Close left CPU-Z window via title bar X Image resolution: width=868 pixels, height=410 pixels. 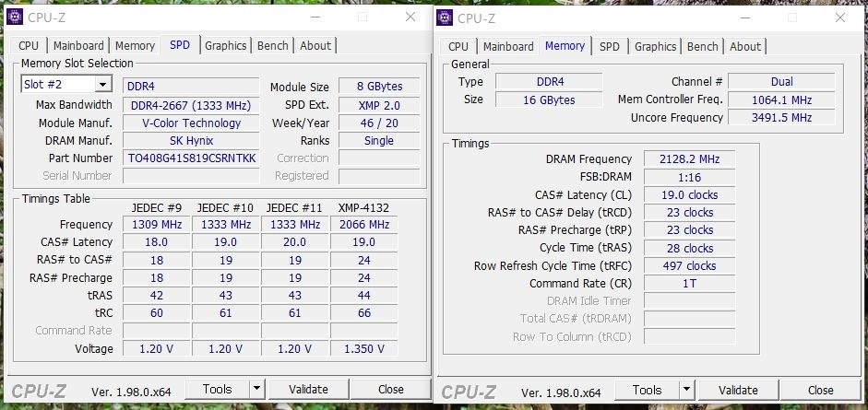410,17
